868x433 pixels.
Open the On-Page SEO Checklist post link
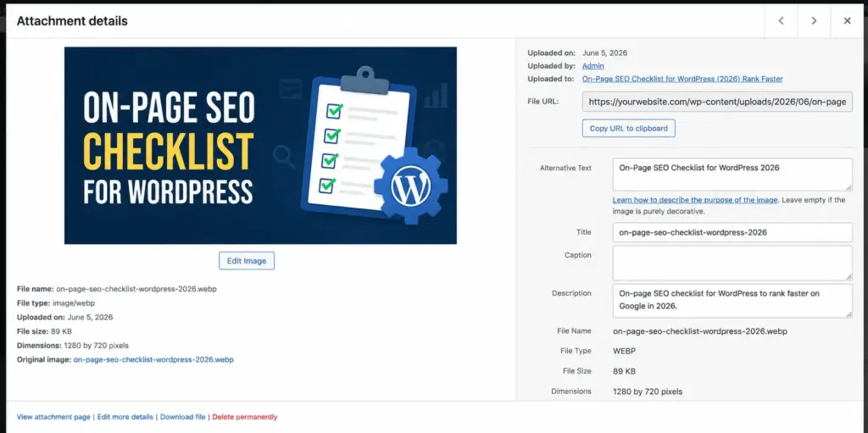coord(682,79)
